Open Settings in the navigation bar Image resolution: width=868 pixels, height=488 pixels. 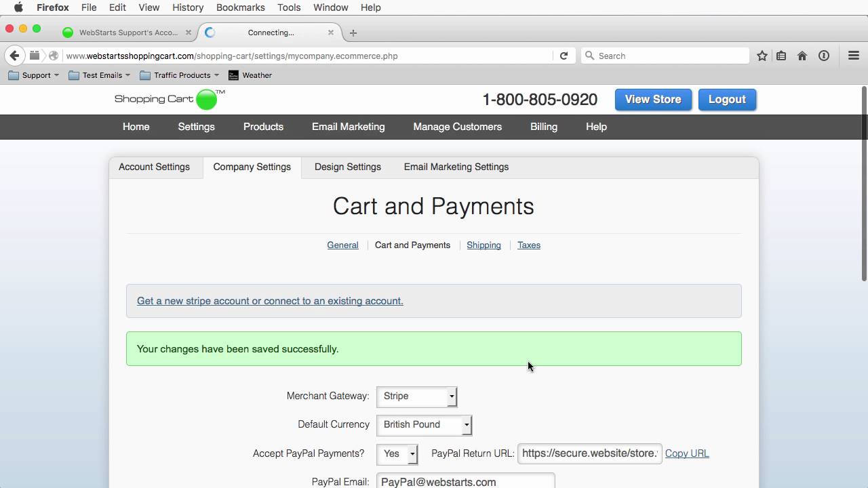pyautogui.click(x=196, y=127)
